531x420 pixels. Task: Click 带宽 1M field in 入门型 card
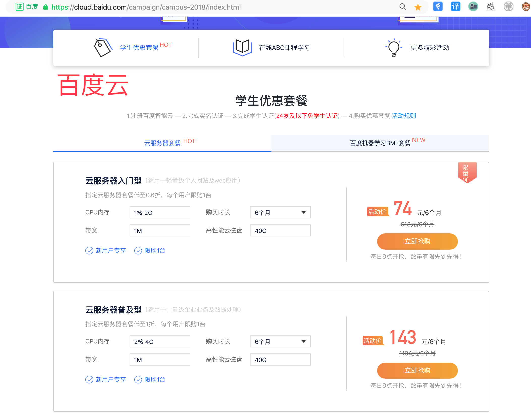click(160, 231)
